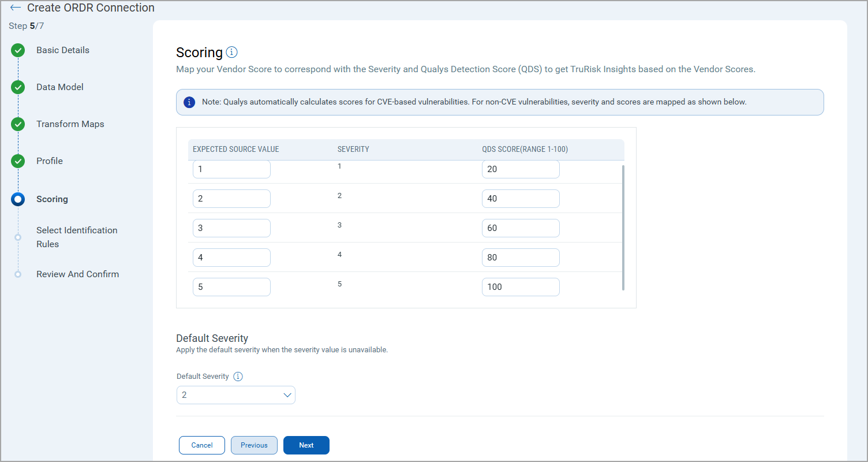Select the current Scoring step in sidebar
The image size is (868, 462).
(52, 199)
